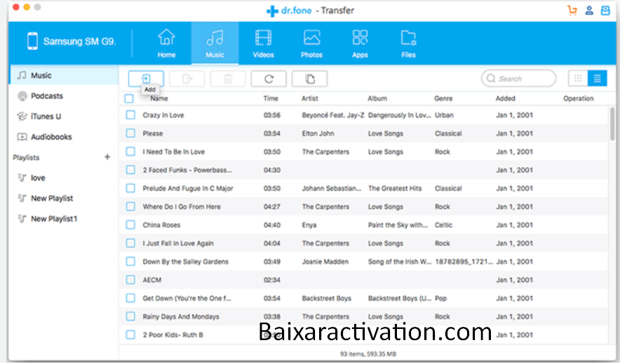Click the Samsung phone device icon
The height and width of the screenshot is (364, 620).
pyautogui.click(x=32, y=41)
